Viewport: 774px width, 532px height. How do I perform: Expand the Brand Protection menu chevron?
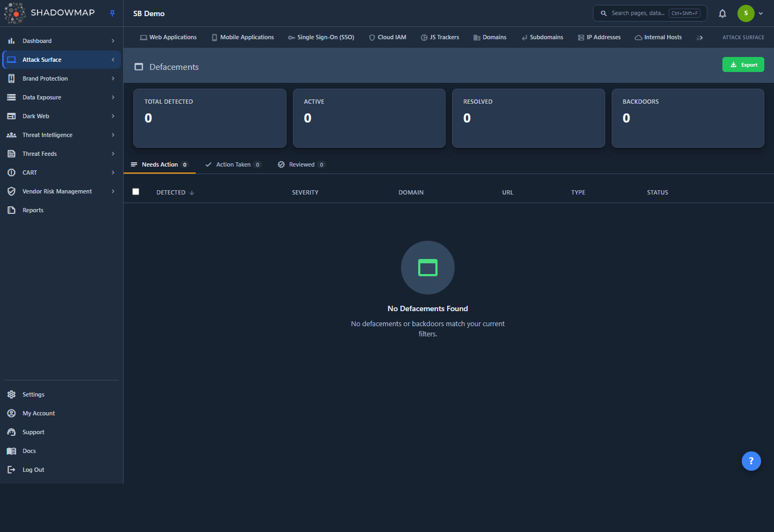pyautogui.click(x=113, y=78)
